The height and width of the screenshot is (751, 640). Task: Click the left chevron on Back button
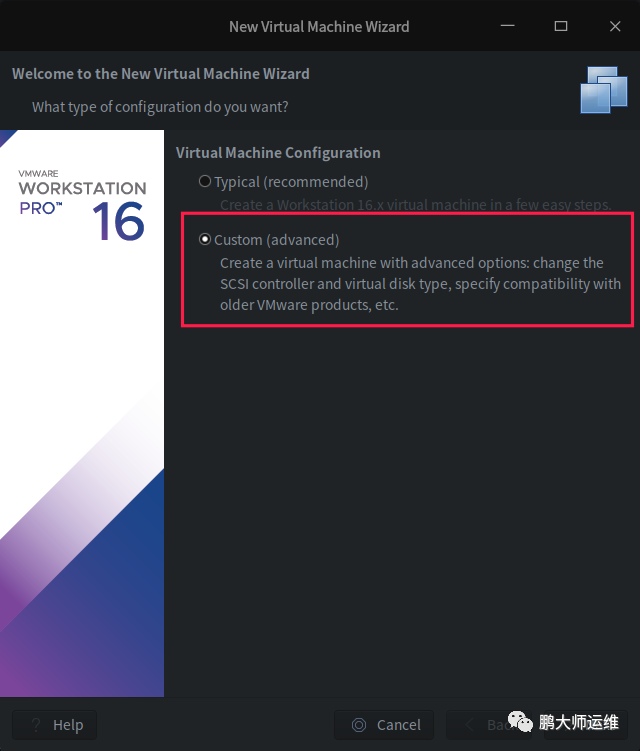click(469, 725)
